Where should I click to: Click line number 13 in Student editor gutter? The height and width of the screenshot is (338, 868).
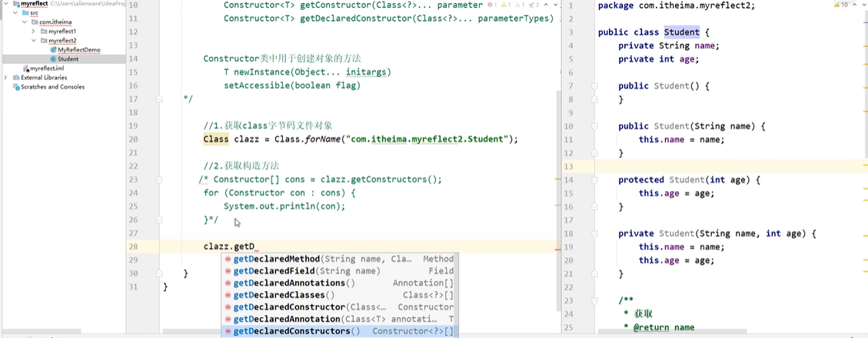(x=569, y=166)
